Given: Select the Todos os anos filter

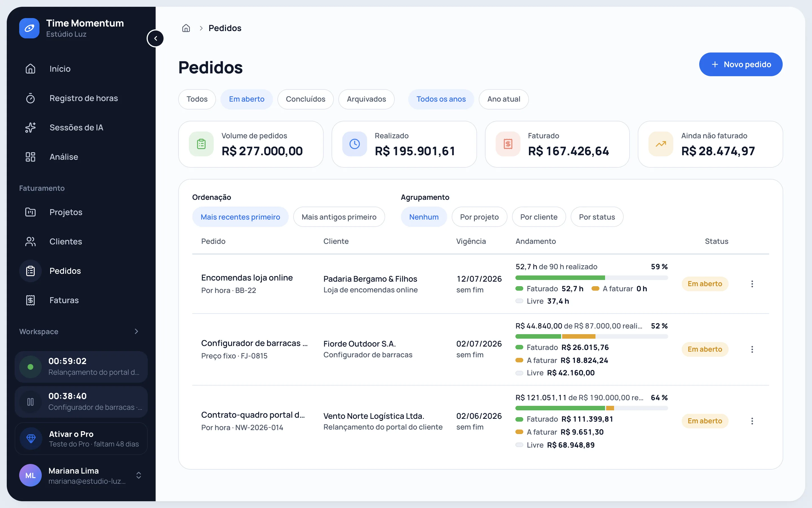Looking at the screenshot, I should (x=441, y=99).
